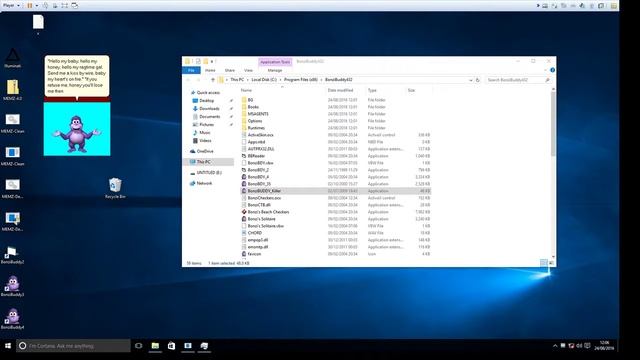Click the Up one level arrow
The width and height of the screenshot is (640, 360).
pyautogui.click(x=213, y=80)
